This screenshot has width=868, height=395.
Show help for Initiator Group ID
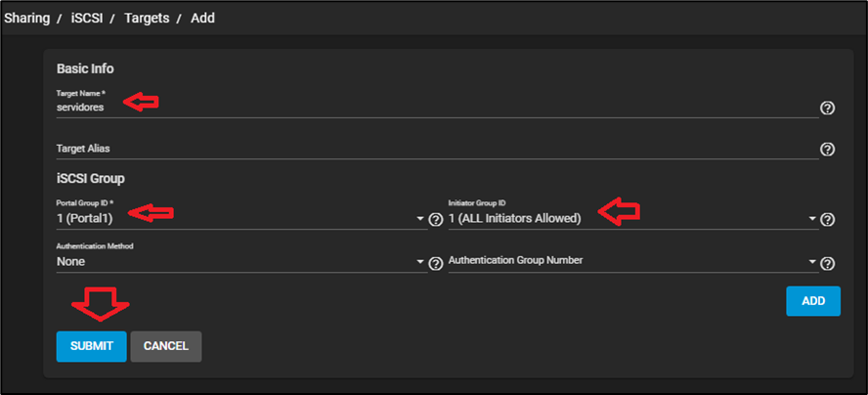pos(827,219)
